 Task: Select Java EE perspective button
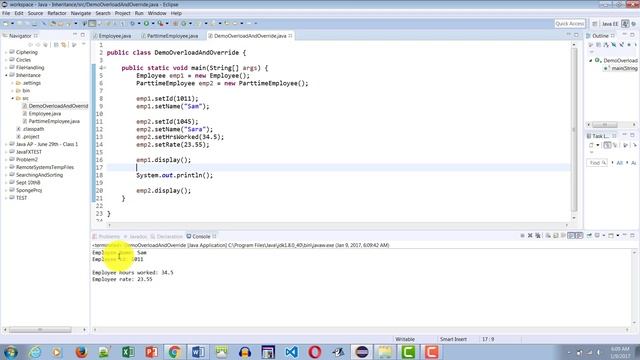(x=610, y=24)
